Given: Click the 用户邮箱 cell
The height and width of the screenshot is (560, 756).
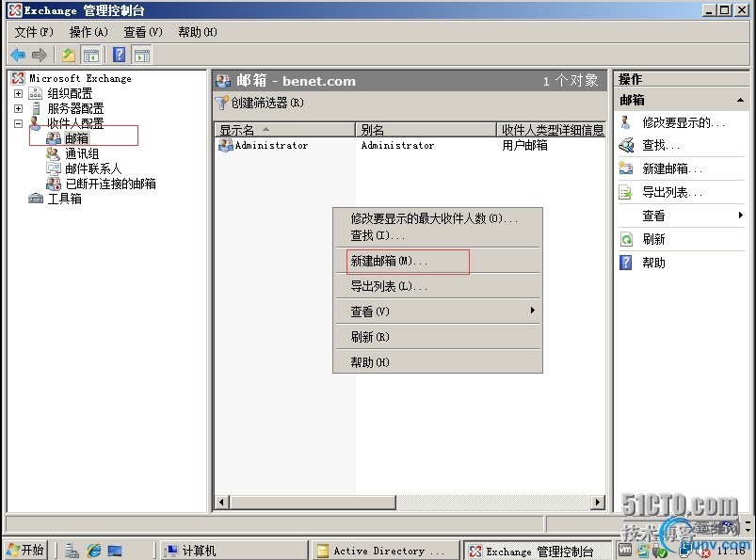Looking at the screenshot, I should point(524,145).
